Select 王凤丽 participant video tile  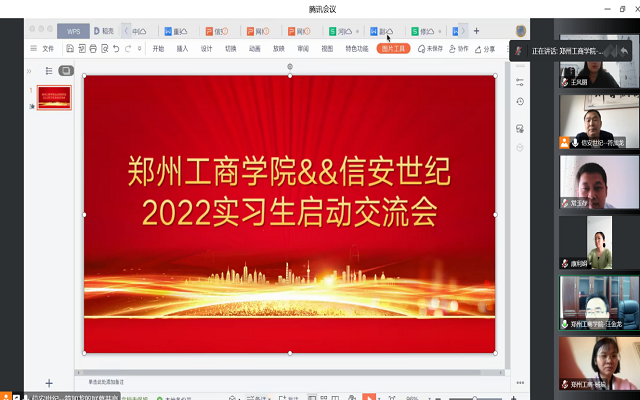(x=599, y=61)
